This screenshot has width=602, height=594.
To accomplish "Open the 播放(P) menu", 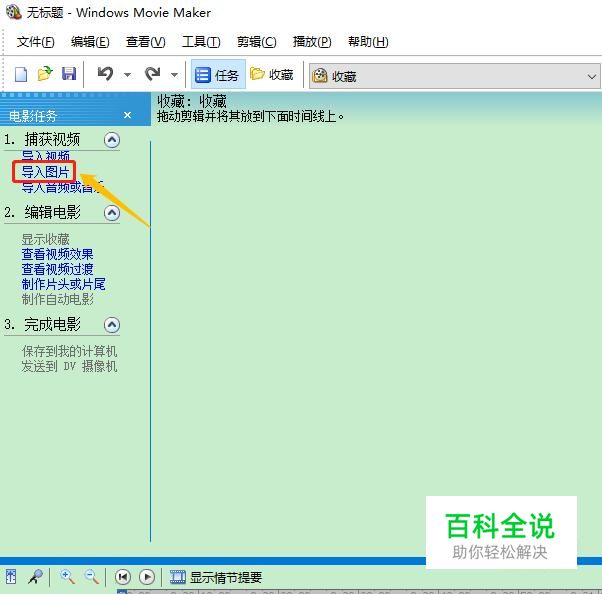I will [x=312, y=41].
